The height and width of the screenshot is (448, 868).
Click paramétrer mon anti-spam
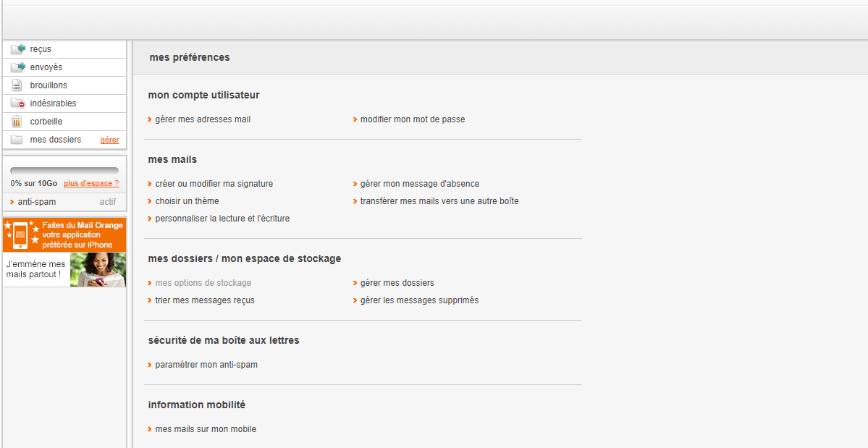(206, 365)
